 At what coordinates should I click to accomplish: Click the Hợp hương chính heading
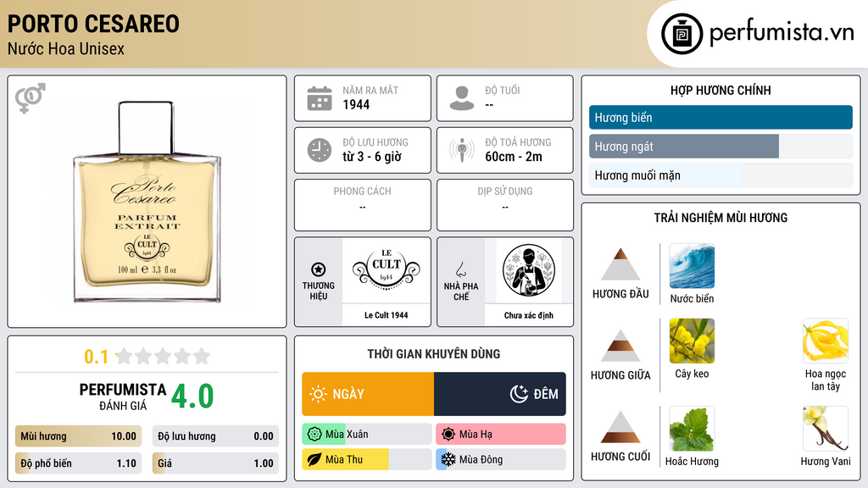721,90
